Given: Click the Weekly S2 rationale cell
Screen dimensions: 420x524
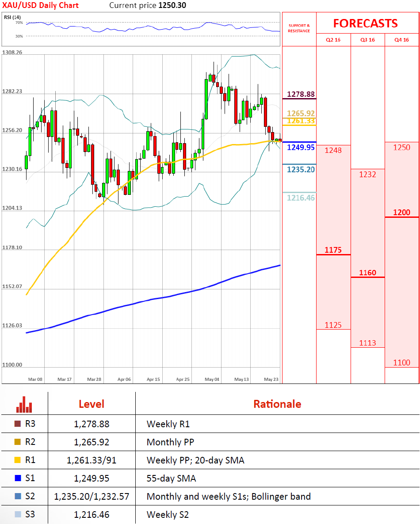Looking at the screenshot, I should pos(168,514).
